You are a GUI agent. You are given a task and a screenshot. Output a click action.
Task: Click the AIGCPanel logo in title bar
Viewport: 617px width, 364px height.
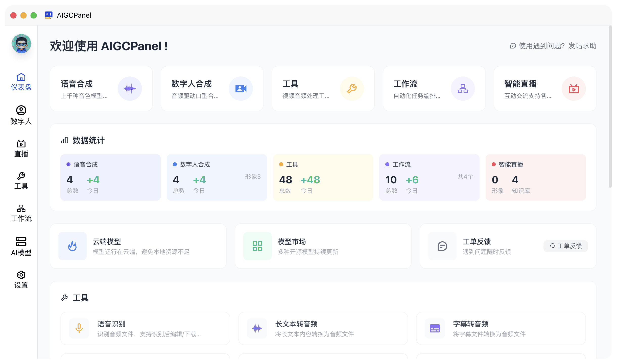(x=49, y=15)
